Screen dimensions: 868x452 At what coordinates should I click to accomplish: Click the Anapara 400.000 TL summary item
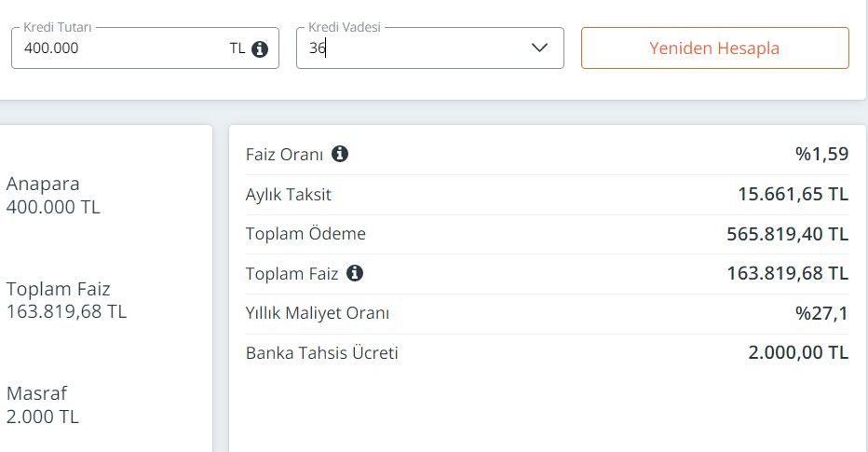53,195
